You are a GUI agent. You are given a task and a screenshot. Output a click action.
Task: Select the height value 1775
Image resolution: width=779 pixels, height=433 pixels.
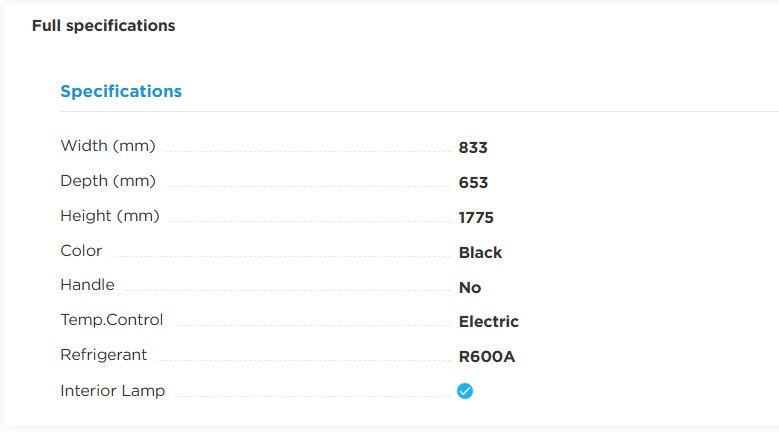(x=476, y=218)
